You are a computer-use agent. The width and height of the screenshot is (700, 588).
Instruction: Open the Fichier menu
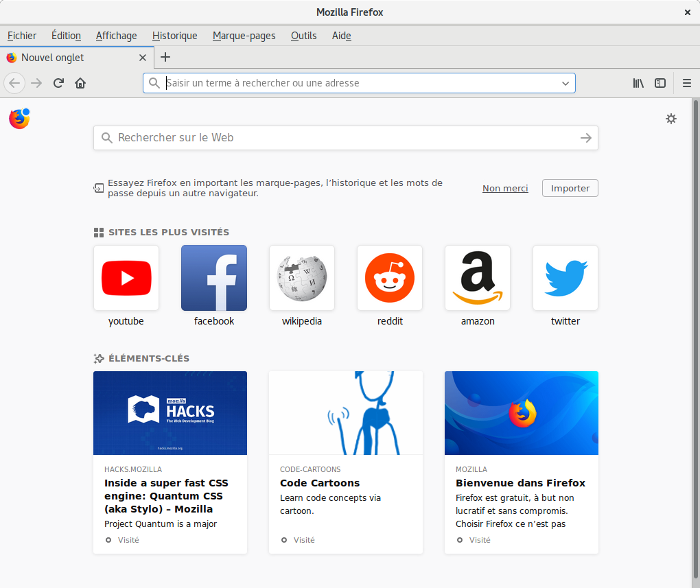coord(22,36)
